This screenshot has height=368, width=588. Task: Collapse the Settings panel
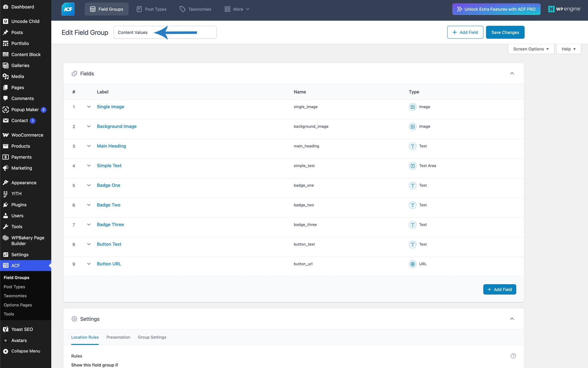click(x=512, y=319)
